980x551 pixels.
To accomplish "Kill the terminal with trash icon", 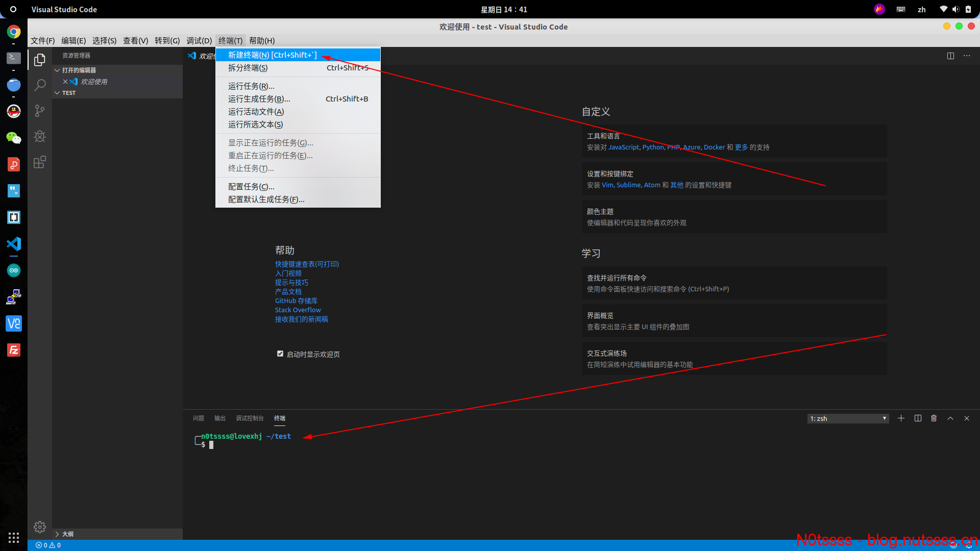I will [x=934, y=418].
